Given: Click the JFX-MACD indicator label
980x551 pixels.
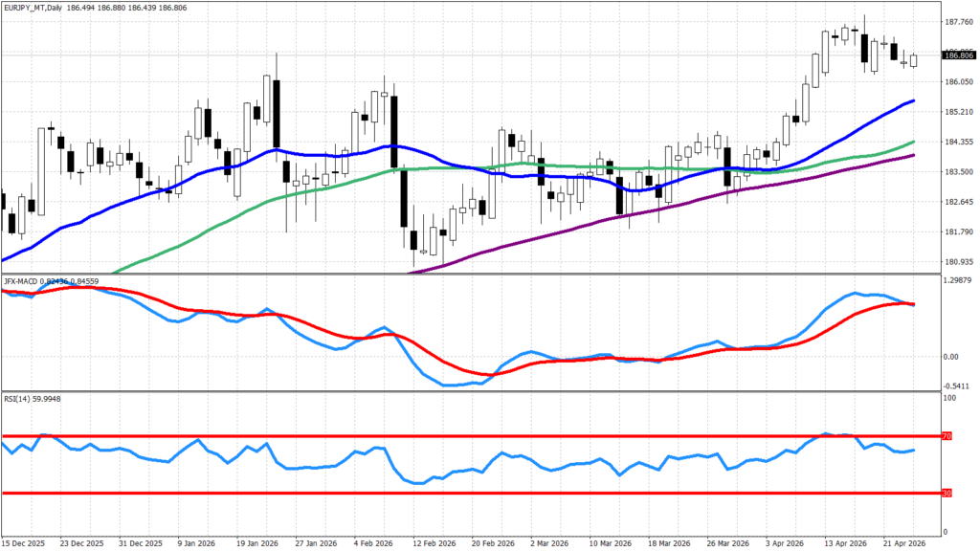Looking at the screenshot, I should (27, 280).
